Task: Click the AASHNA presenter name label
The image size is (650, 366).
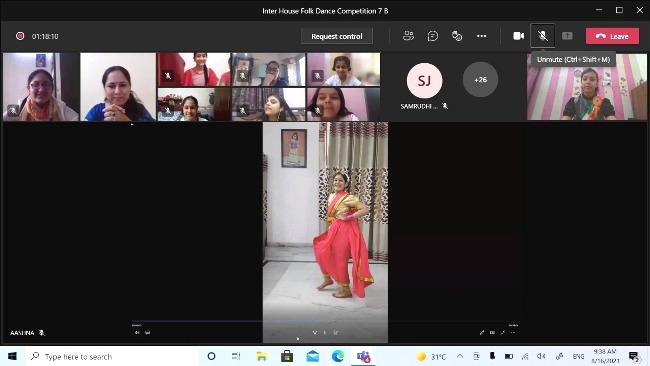Action: (22, 333)
